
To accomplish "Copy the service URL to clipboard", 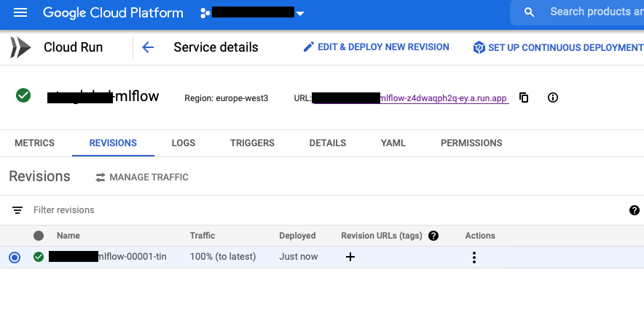I will coord(524,97).
